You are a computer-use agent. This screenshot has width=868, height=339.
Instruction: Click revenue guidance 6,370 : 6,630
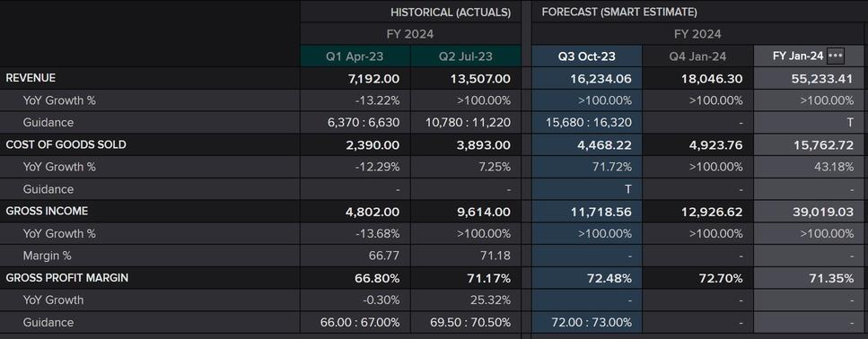point(364,123)
